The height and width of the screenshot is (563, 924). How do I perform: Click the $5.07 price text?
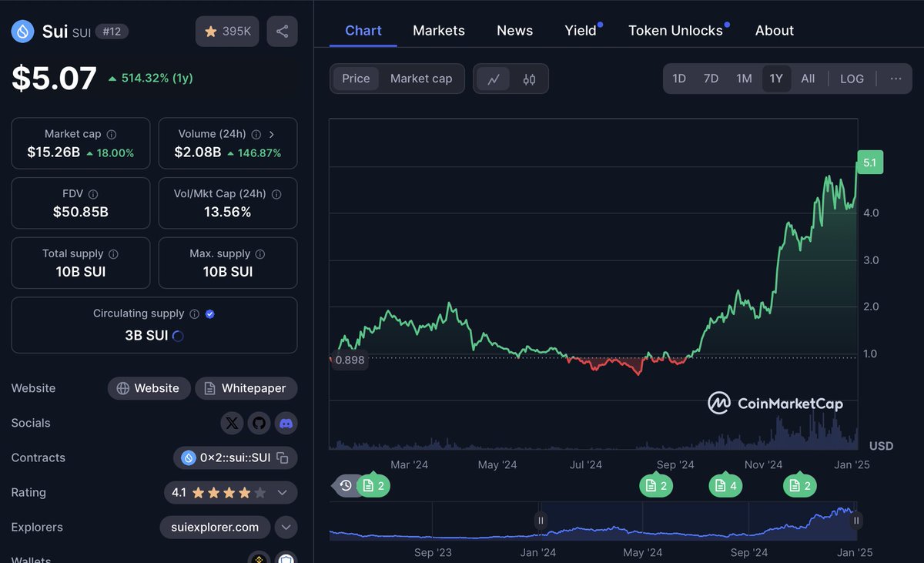click(x=54, y=79)
